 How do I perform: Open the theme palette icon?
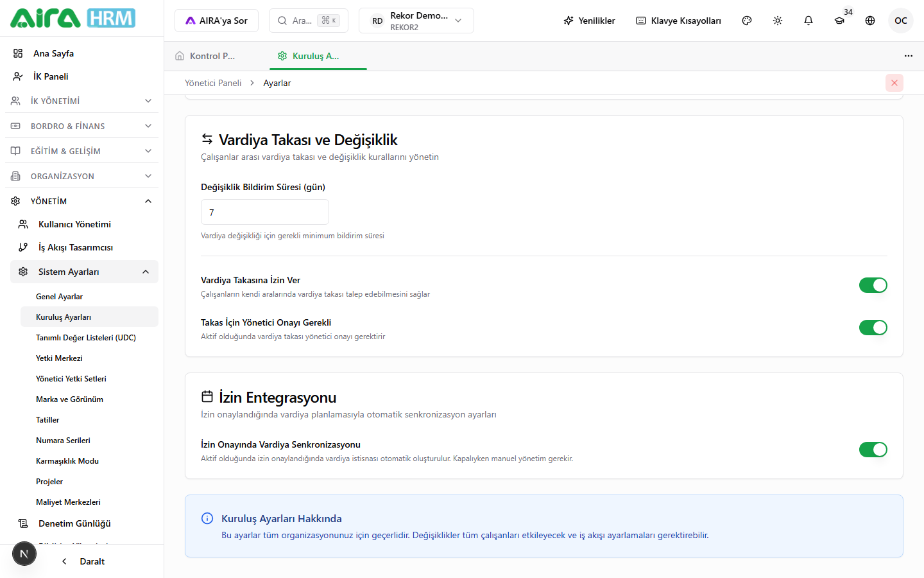click(x=747, y=21)
